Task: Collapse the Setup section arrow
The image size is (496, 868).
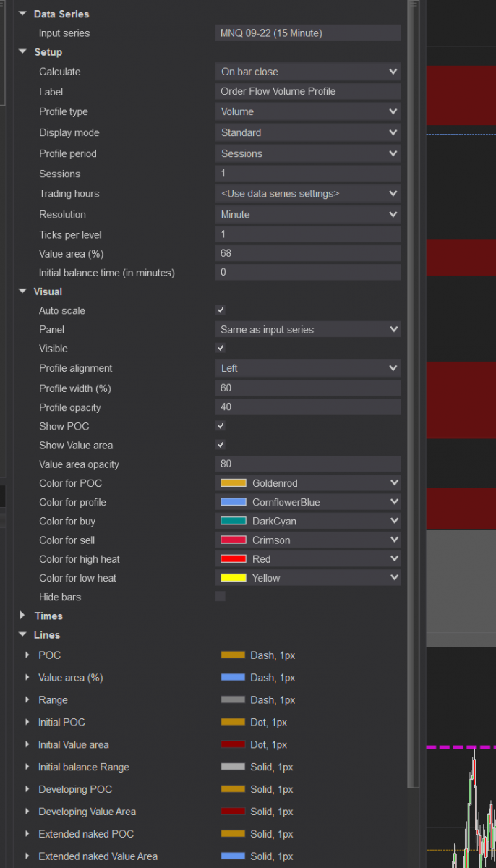Action: point(22,52)
